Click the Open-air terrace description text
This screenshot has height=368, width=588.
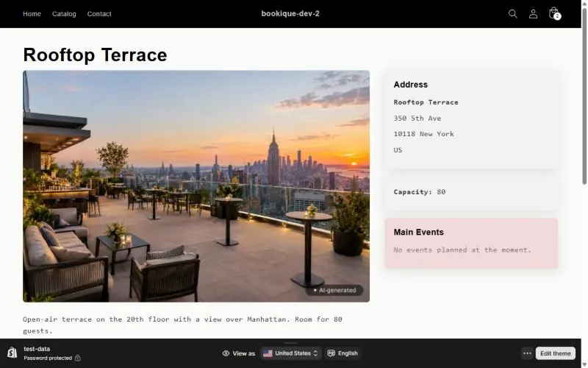click(x=182, y=325)
